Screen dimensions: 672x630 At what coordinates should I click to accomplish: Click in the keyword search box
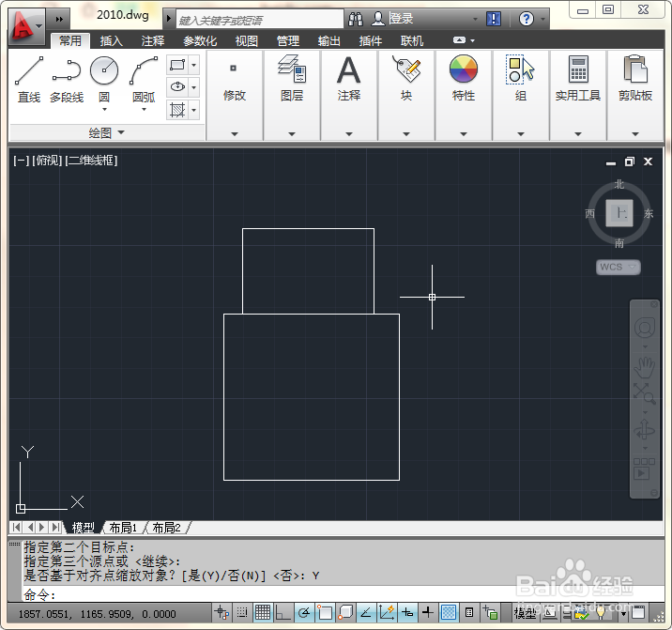(x=260, y=20)
